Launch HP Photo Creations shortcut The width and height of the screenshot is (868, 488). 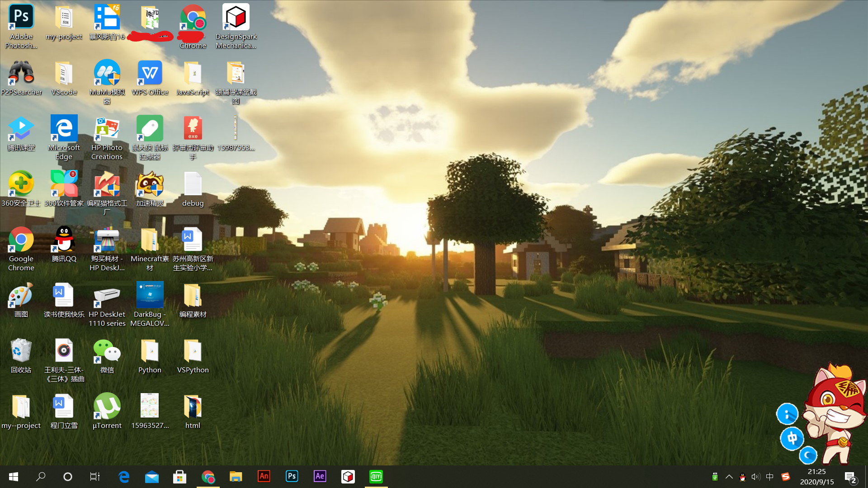[x=107, y=138]
